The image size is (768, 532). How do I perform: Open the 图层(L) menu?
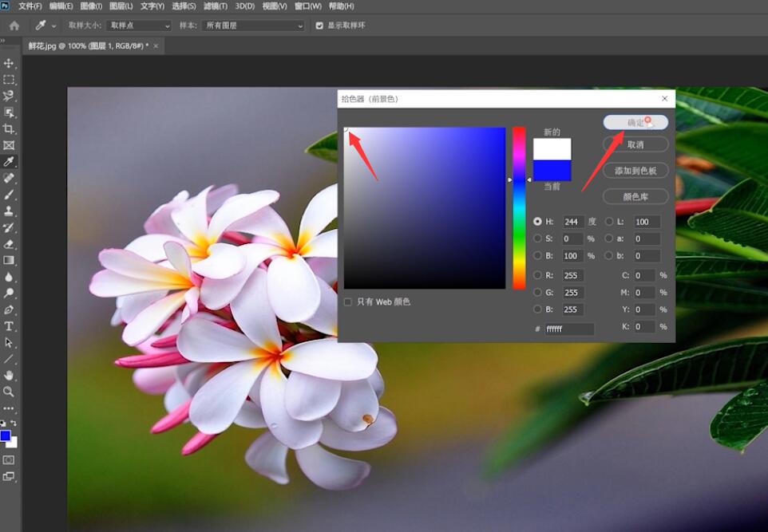click(x=121, y=6)
